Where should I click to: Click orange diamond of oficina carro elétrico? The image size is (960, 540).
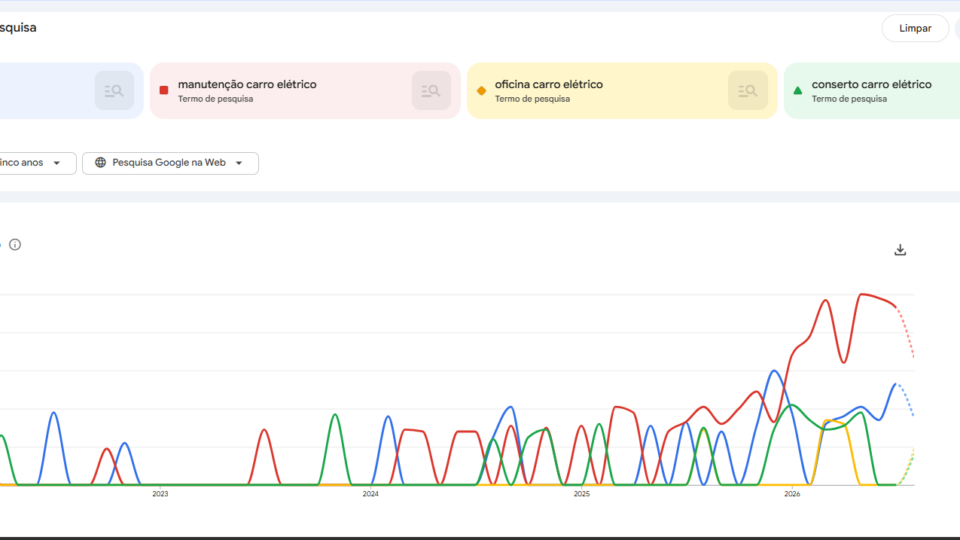[x=481, y=91]
